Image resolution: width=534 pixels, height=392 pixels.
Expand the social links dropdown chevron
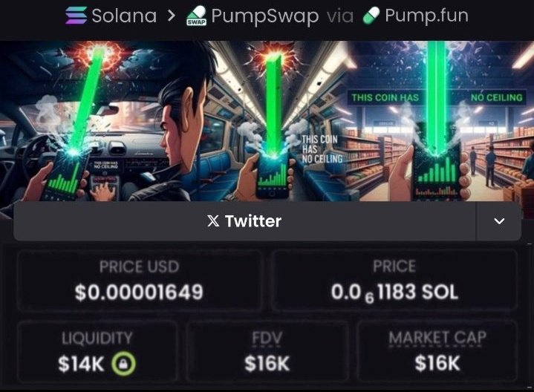click(499, 221)
